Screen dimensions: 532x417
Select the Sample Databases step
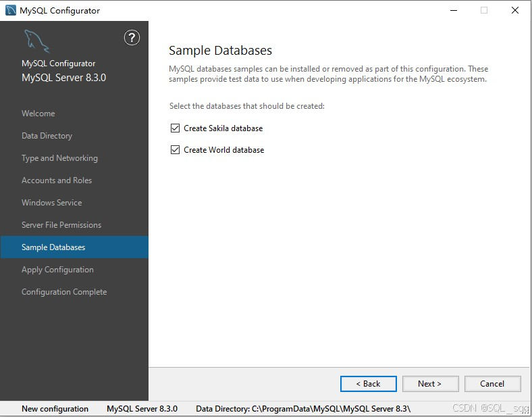click(74, 247)
